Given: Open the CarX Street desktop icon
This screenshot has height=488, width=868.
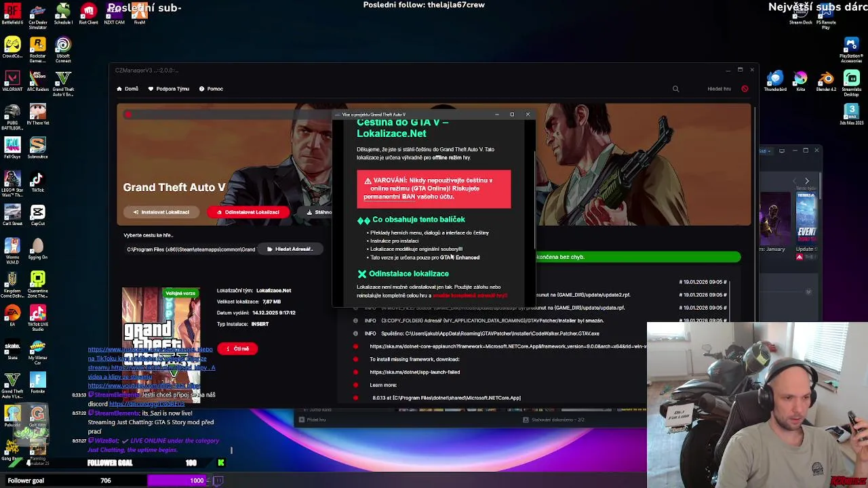Looking at the screenshot, I should 12,216.
